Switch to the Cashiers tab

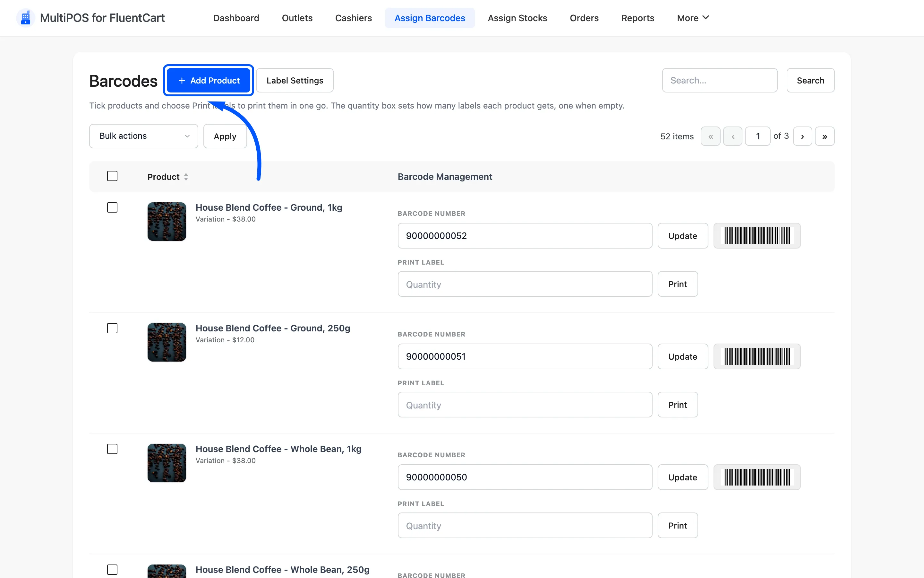[x=353, y=18]
